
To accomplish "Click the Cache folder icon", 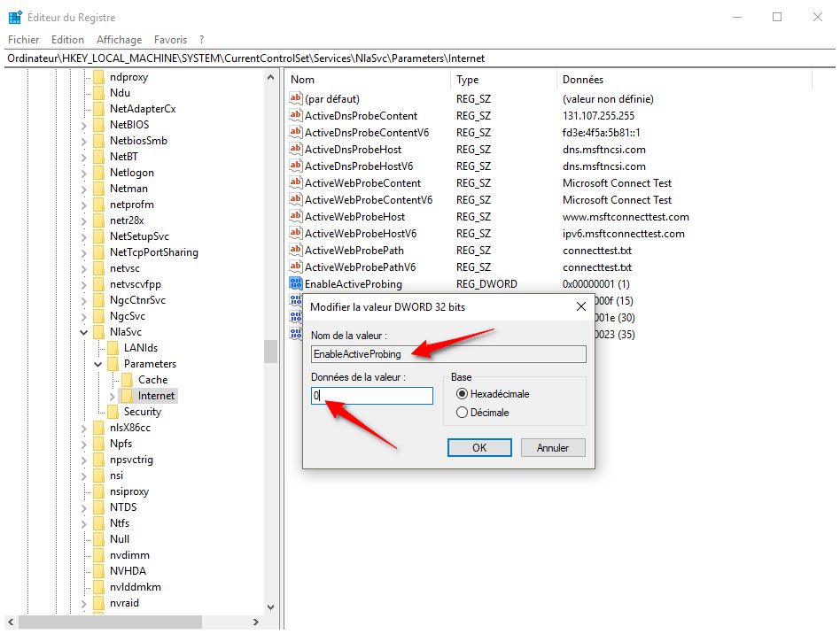I will click(x=127, y=380).
